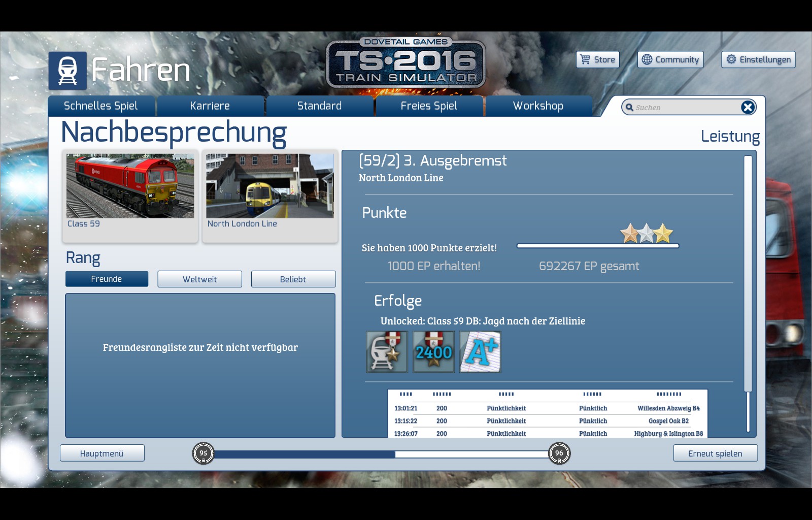Click the TS 2016 Train Simulator logo
The image size is (812, 520).
(x=406, y=62)
